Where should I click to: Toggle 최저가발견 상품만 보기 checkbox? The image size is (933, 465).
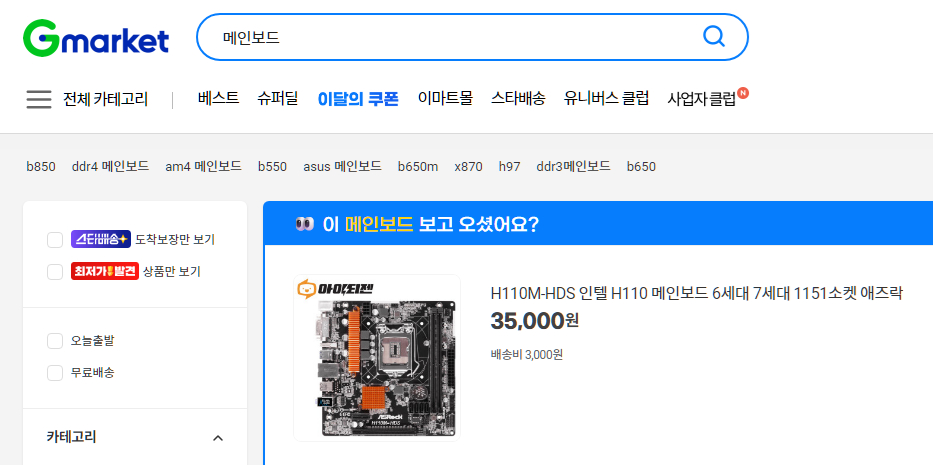pyautogui.click(x=55, y=272)
